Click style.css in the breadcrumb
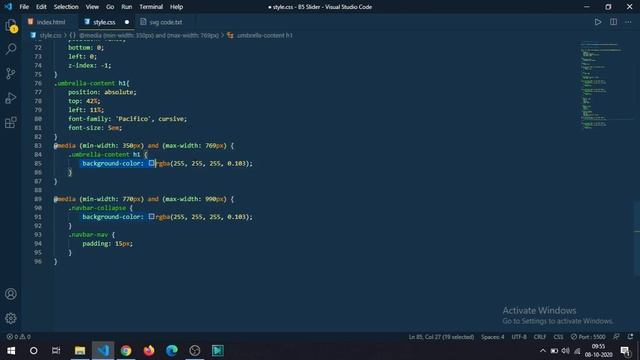 click(50, 36)
